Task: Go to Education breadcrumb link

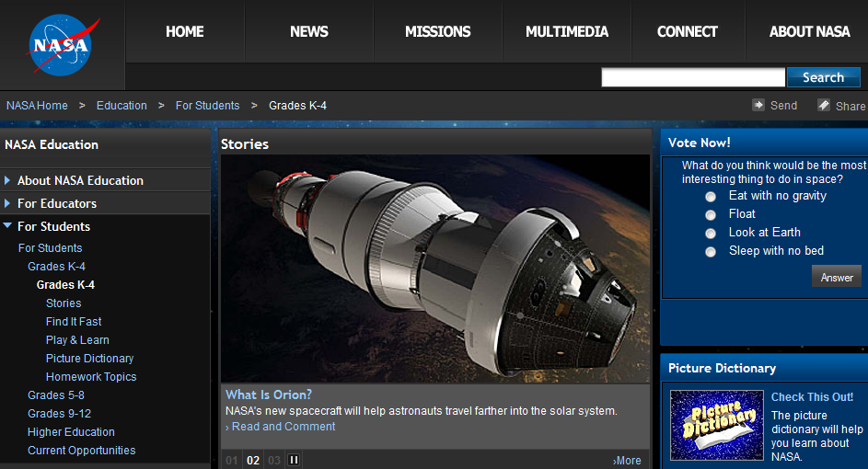Action: (122, 105)
